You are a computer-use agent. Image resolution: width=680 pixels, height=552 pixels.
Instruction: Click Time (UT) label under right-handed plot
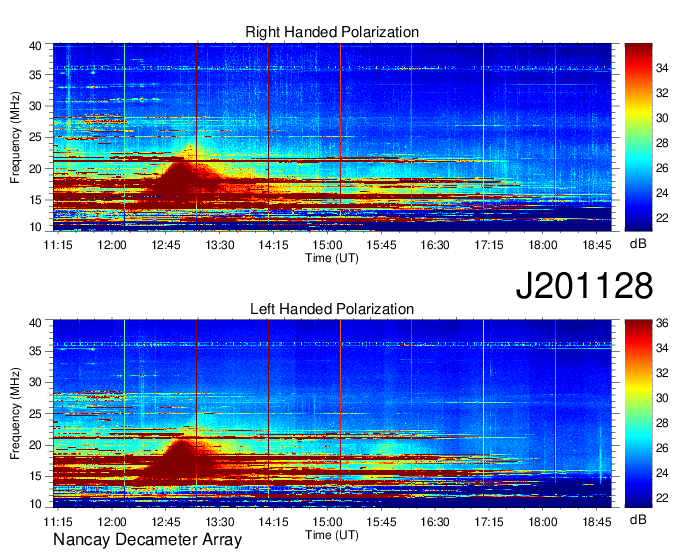(332, 258)
